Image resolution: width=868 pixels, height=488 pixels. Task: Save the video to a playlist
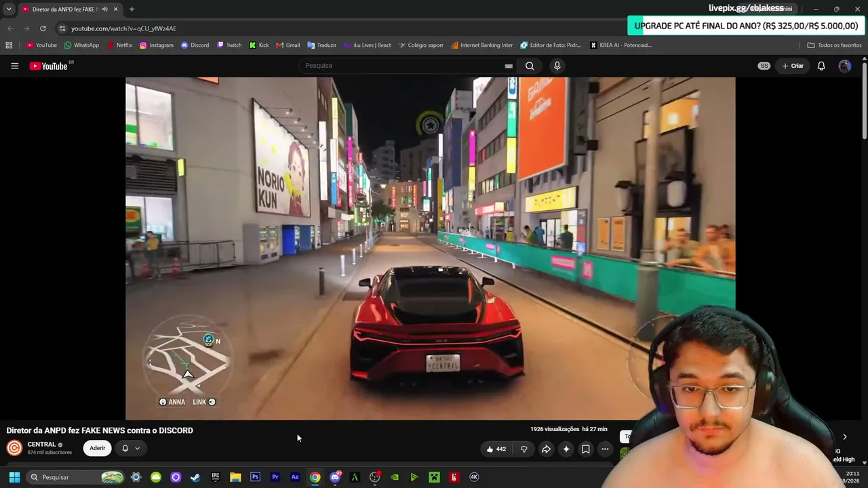(x=586, y=449)
